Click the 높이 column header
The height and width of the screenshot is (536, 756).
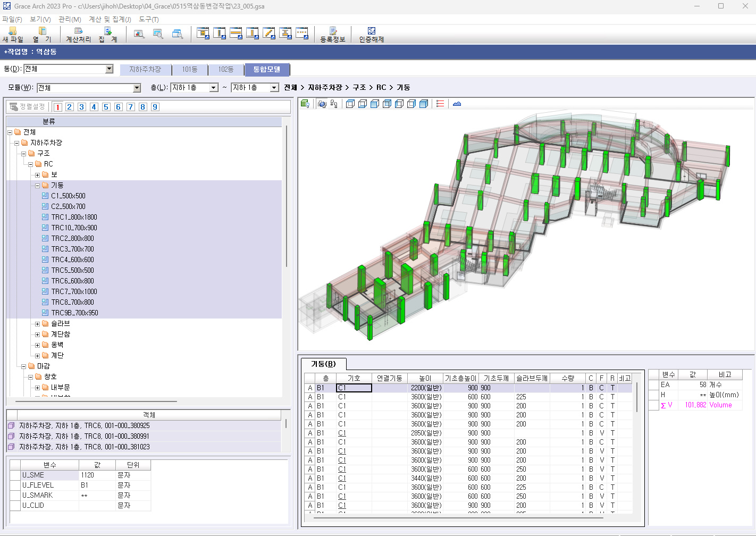[425, 378]
